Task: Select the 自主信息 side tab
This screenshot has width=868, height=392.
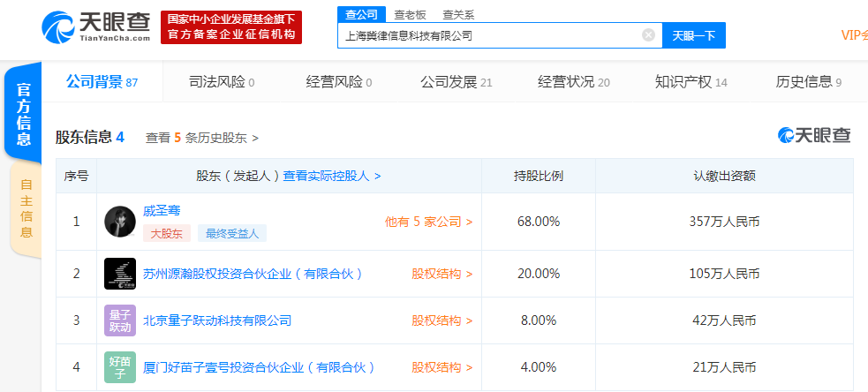Action: pyautogui.click(x=26, y=208)
